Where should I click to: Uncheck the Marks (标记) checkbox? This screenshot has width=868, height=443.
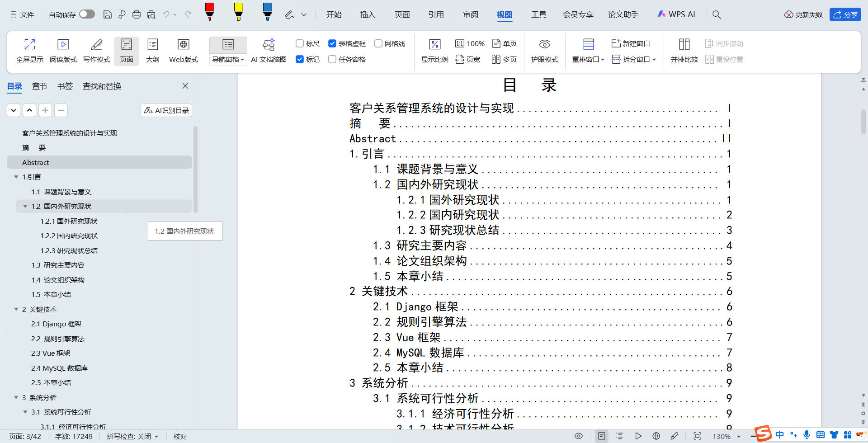(x=299, y=59)
